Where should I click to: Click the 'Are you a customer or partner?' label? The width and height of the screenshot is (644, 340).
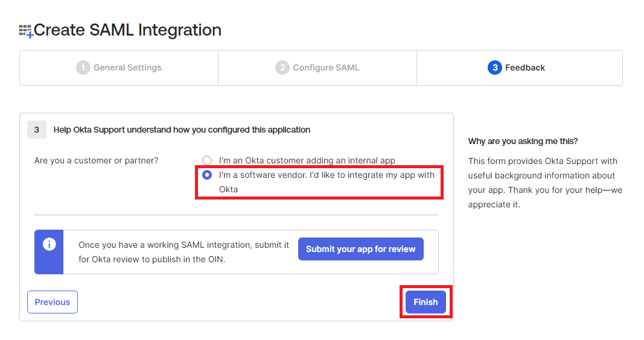(96, 160)
